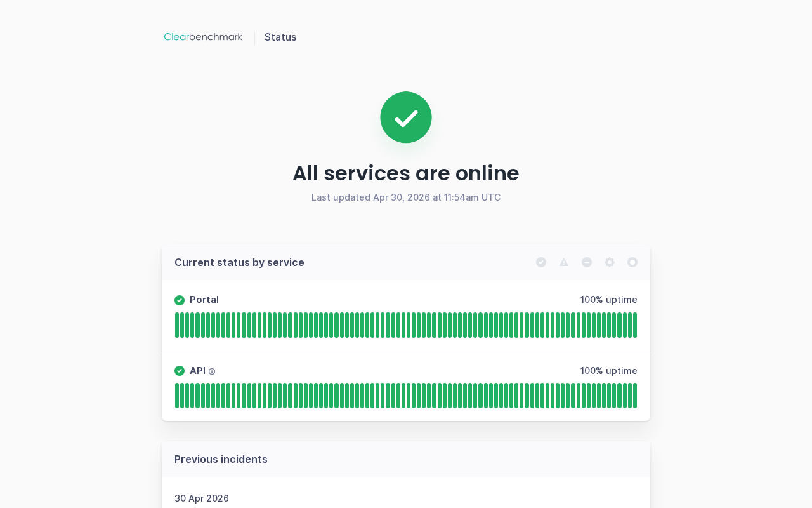
Task: Select the Portal service name
Action: click(x=204, y=300)
